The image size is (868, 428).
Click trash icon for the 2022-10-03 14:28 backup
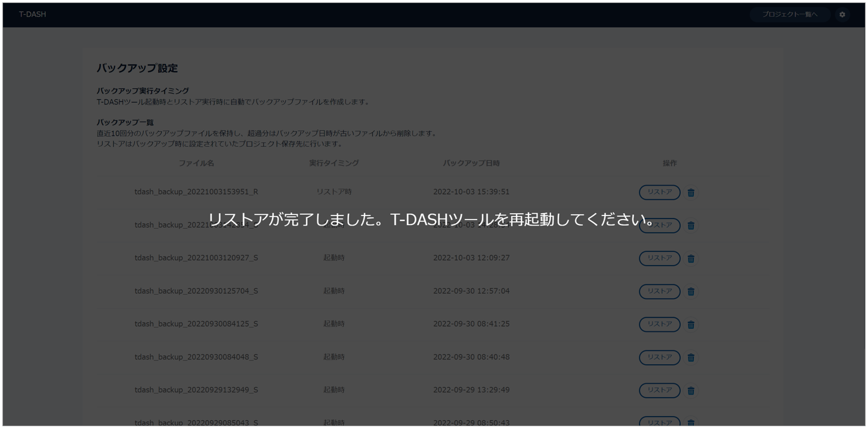691,226
